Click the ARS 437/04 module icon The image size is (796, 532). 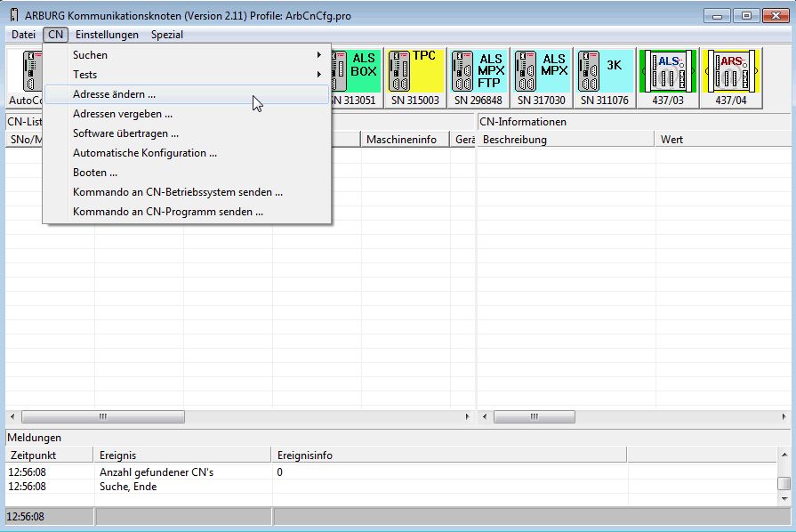pos(730,78)
